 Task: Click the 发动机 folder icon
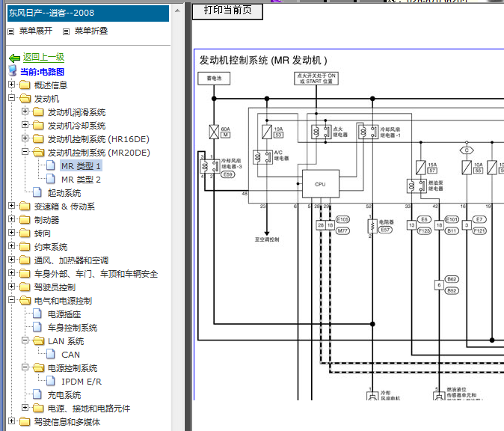coord(25,99)
